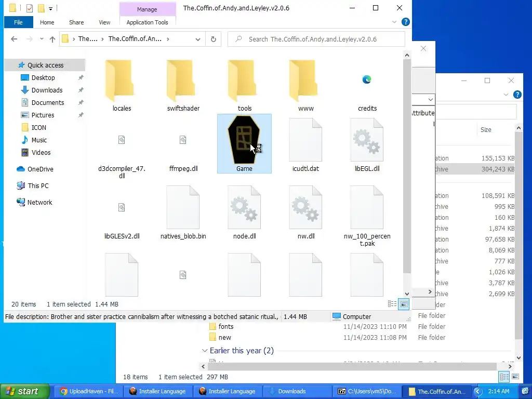Open the File menu
532x399 pixels.
coord(18,22)
